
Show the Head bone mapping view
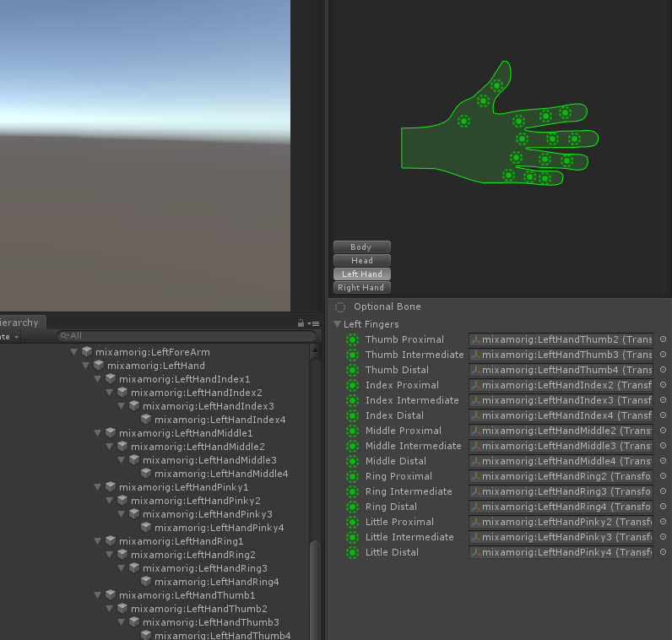[361, 260]
